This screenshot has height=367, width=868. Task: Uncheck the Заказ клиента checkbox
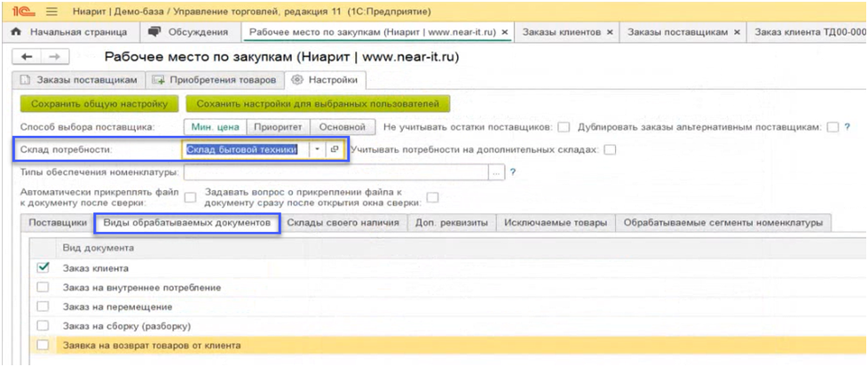pyautogui.click(x=43, y=267)
